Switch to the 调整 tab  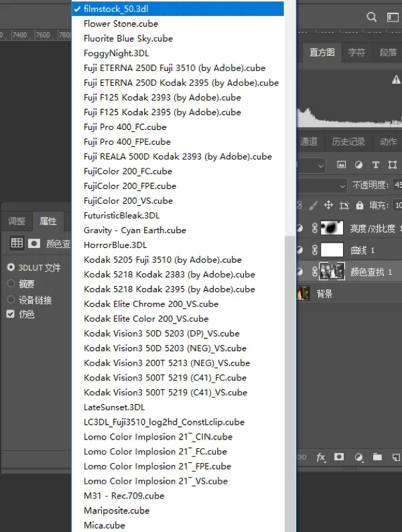click(x=17, y=221)
